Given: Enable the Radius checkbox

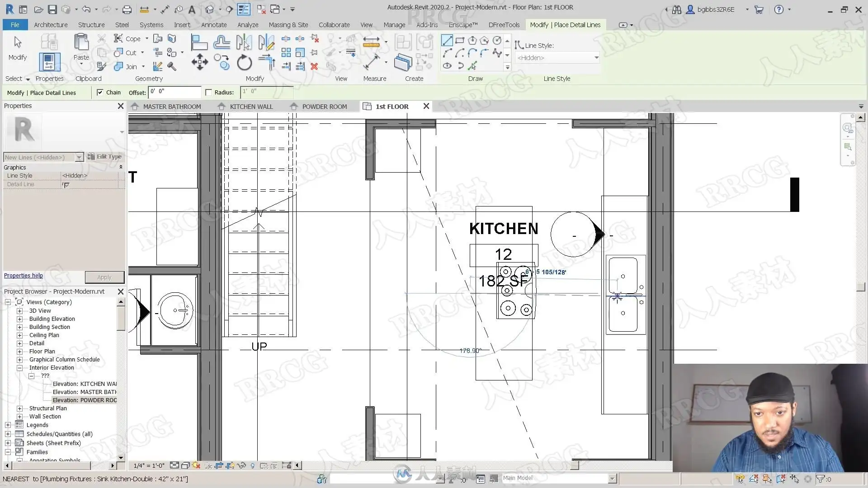Looking at the screenshot, I should (208, 93).
